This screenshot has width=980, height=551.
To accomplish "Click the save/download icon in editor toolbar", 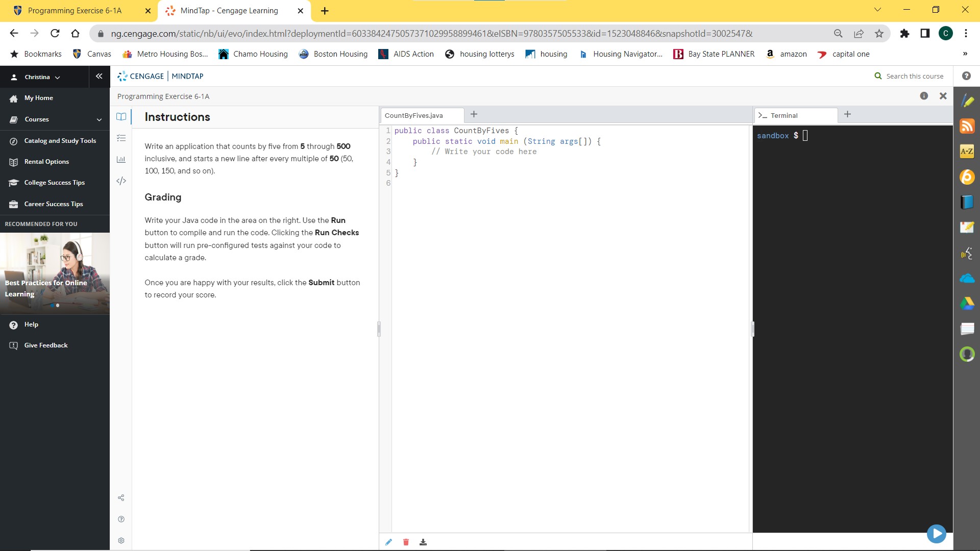I will [423, 542].
